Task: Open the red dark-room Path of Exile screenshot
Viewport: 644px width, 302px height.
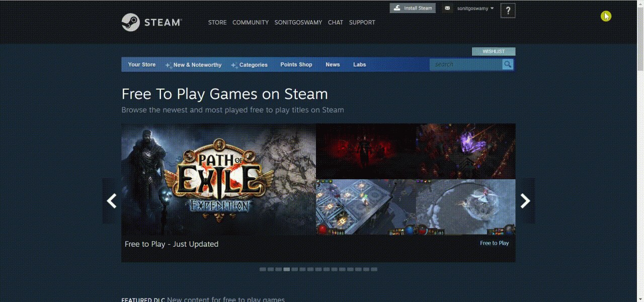Action: (366, 152)
